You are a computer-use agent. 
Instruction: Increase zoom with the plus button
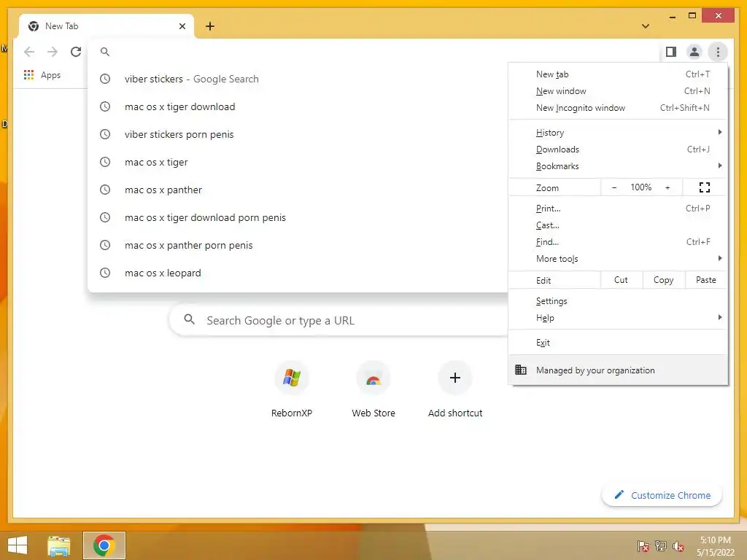tap(667, 187)
